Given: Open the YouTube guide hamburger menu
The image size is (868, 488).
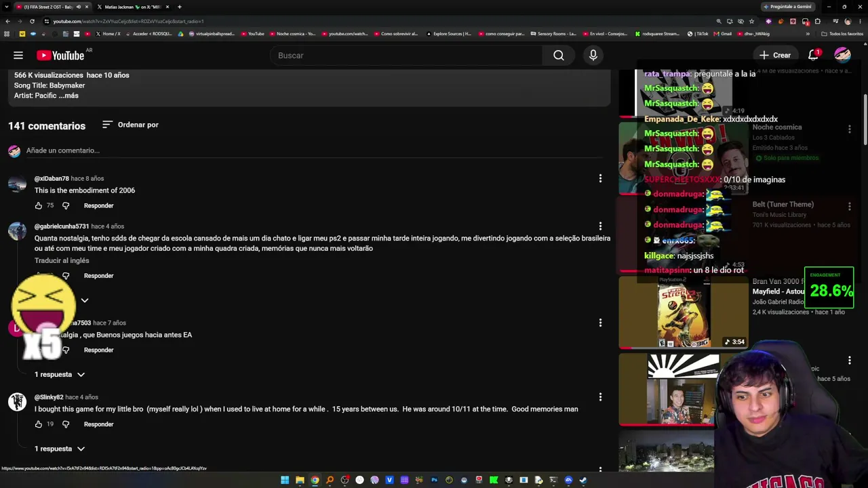Looking at the screenshot, I should click(x=18, y=56).
